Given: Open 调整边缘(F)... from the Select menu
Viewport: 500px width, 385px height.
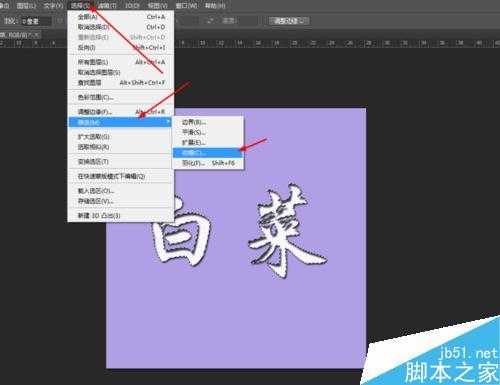Looking at the screenshot, I should 121,112.
